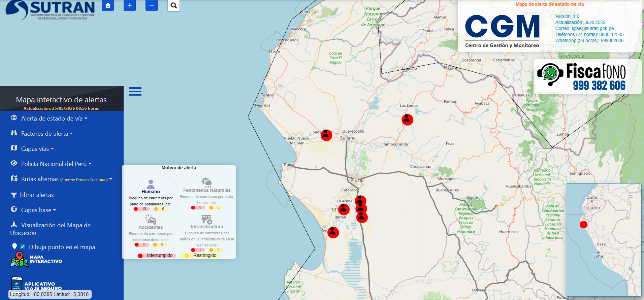Expand Capas vías dropdown
The width and height of the screenshot is (644, 300).
[37, 149]
